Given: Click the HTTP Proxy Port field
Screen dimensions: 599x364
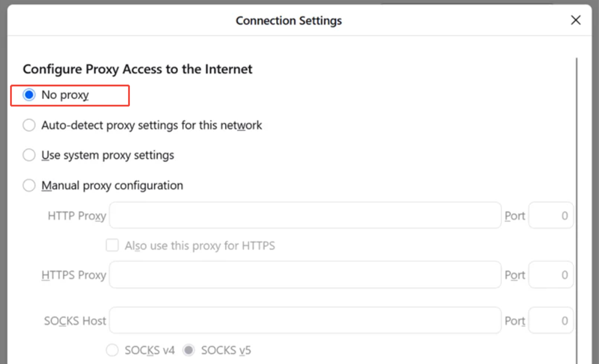Looking at the screenshot, I should 550,215.
